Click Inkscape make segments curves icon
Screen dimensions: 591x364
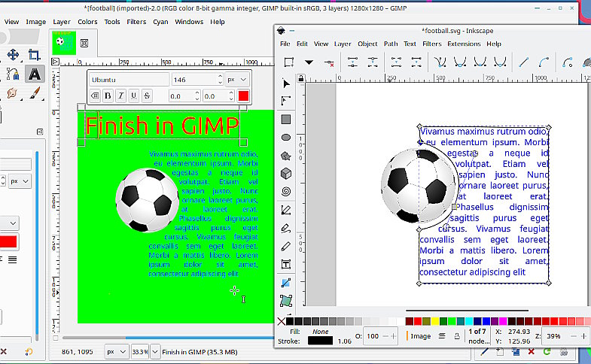tap(544, 62)
